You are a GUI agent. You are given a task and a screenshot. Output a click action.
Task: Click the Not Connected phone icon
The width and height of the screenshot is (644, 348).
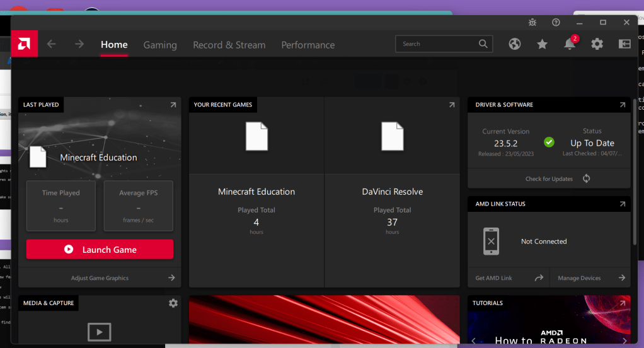point(491,241)
